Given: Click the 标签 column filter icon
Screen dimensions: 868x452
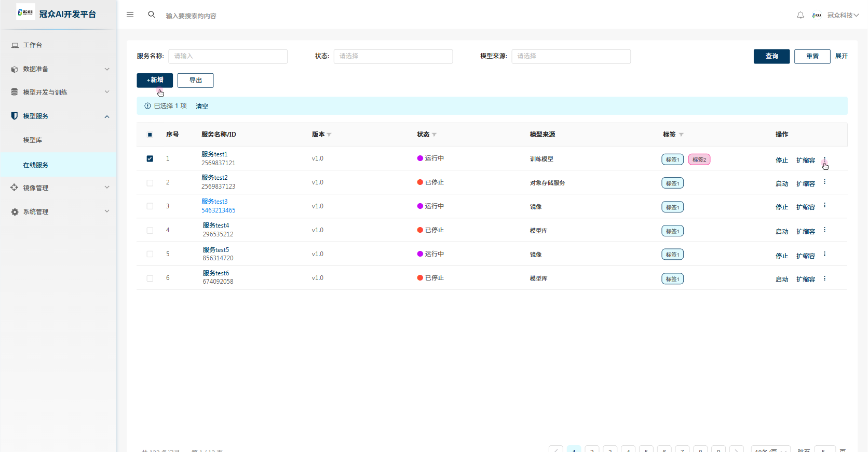Looking at the screenshot, I should (x=681, y=135).
